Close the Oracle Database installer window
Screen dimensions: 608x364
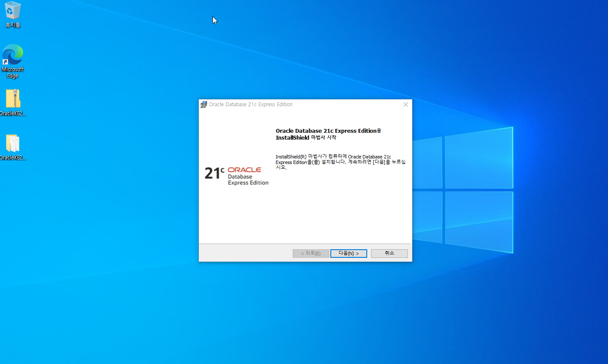pyautogui.click(x=406, y=104)
